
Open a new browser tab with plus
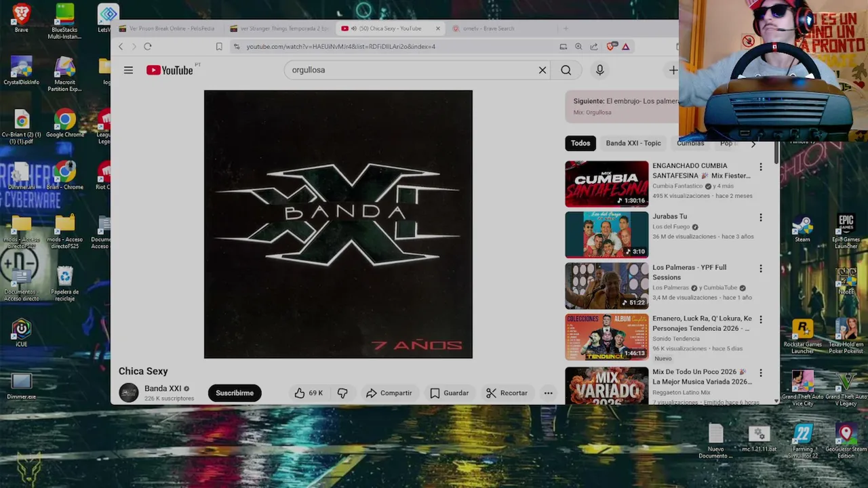pos(566,28)
